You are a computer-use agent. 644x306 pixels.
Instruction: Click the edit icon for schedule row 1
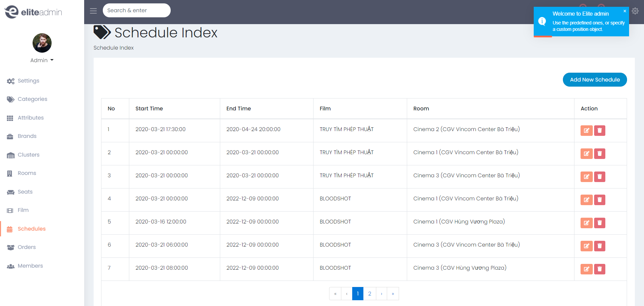tap(586, 130)
